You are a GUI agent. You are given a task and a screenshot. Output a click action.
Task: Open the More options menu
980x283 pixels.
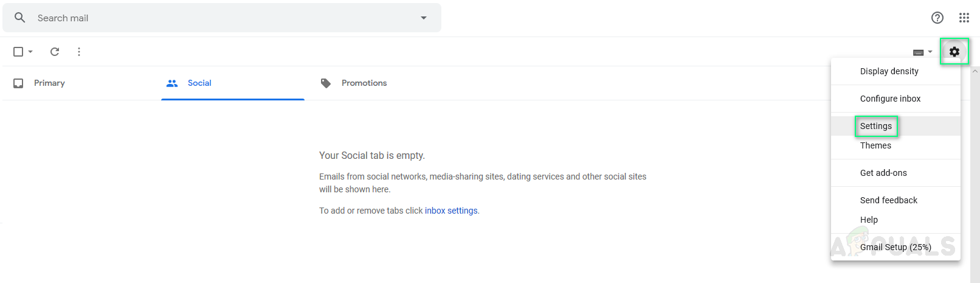(79, 52)
